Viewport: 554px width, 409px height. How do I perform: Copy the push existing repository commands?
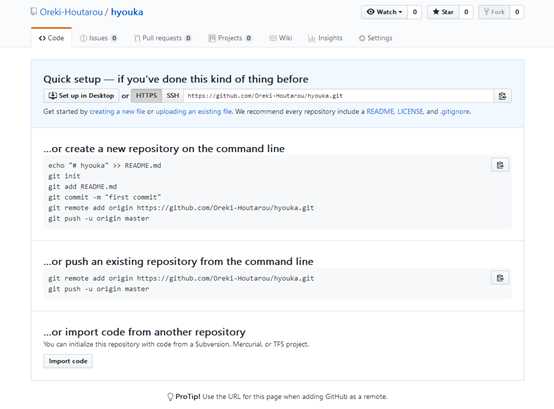click(x=500, y=278)
